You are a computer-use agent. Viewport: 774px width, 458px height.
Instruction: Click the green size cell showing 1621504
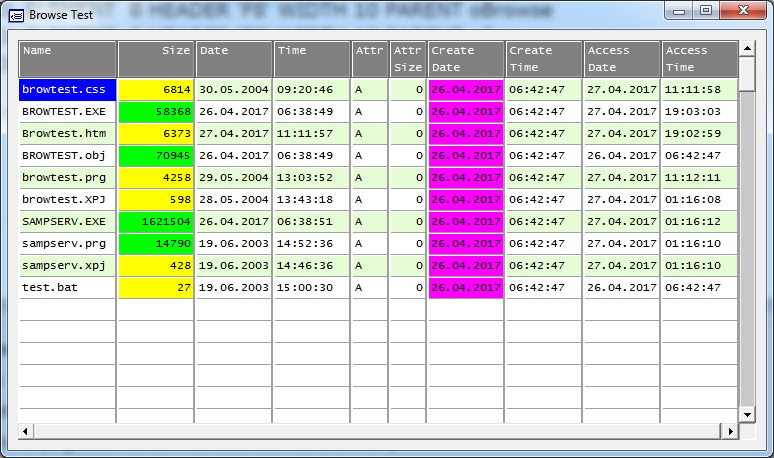156,222
